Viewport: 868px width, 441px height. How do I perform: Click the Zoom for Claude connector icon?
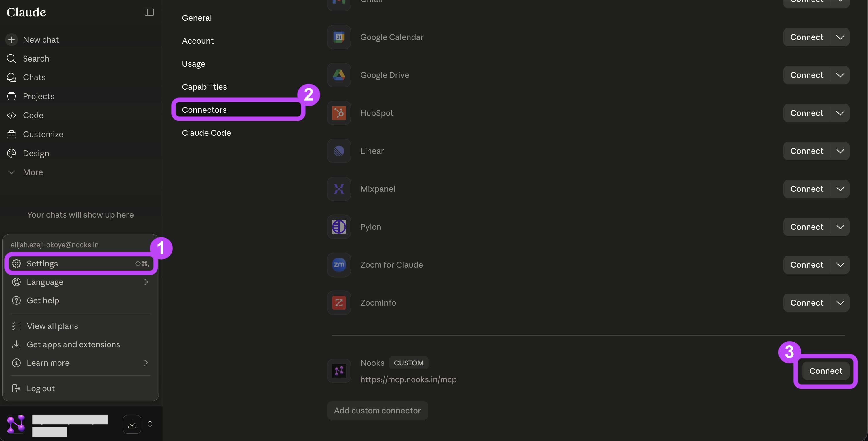click(339, 265)
